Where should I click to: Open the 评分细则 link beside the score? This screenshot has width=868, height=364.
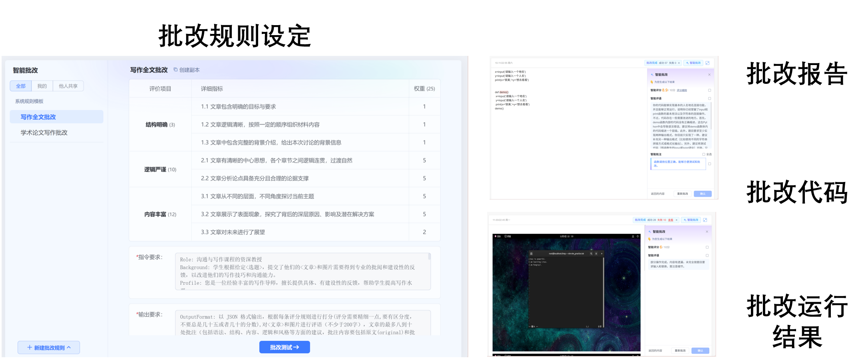point(683,90)
